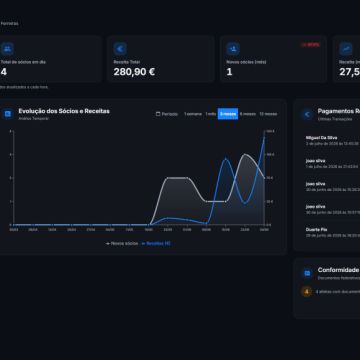Click the euro icon on Receita Total card

pyautogui.click(x=120, y=49)
